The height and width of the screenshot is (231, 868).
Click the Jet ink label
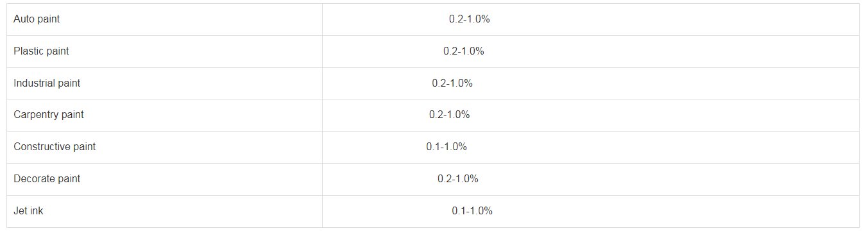coord(28,211)
